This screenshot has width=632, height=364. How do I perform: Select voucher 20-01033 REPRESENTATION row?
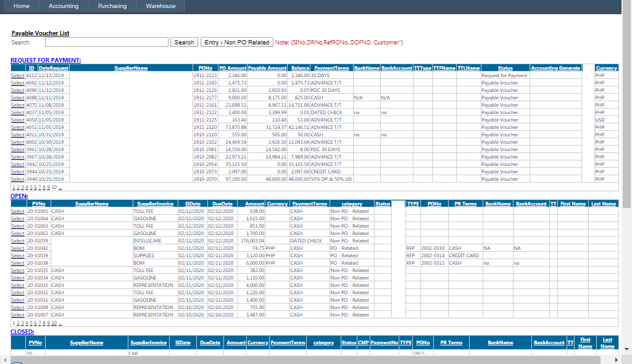click(x=18, y=285)
